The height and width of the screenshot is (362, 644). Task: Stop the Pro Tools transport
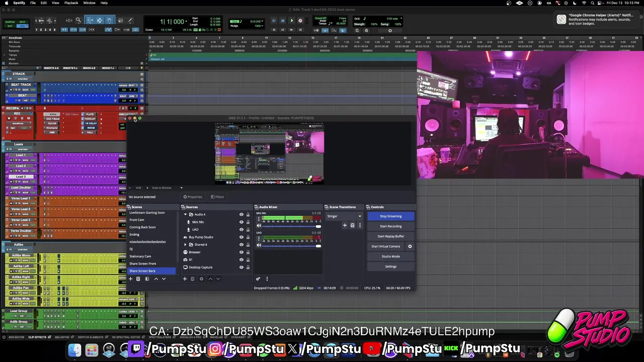[283, 21]
